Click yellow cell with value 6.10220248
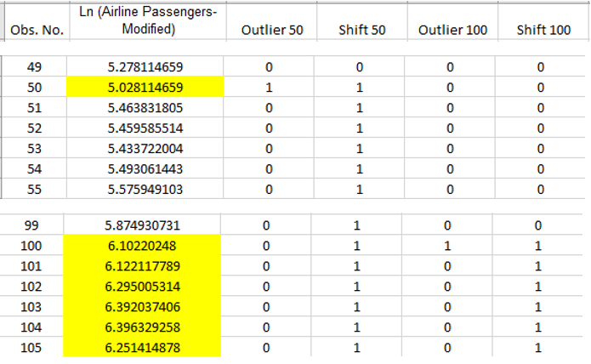Viewport: 591px width, 364px height. (x=142, y=246)
